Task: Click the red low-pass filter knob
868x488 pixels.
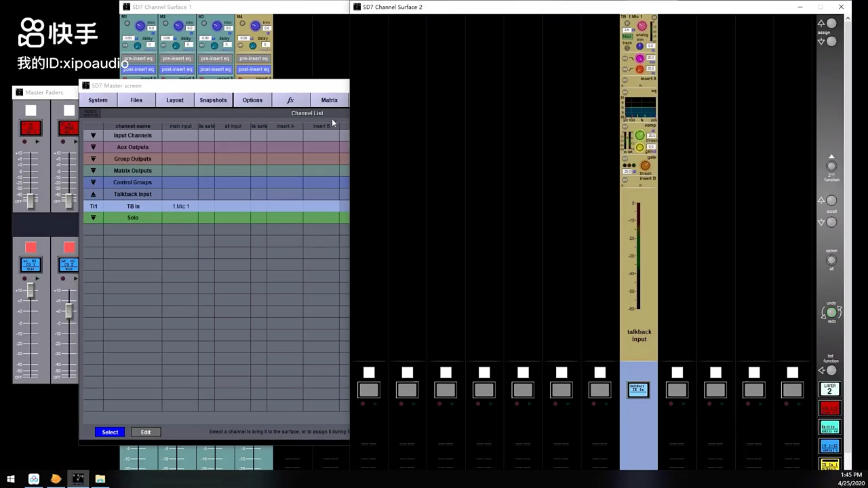Action: click(639, 69)
